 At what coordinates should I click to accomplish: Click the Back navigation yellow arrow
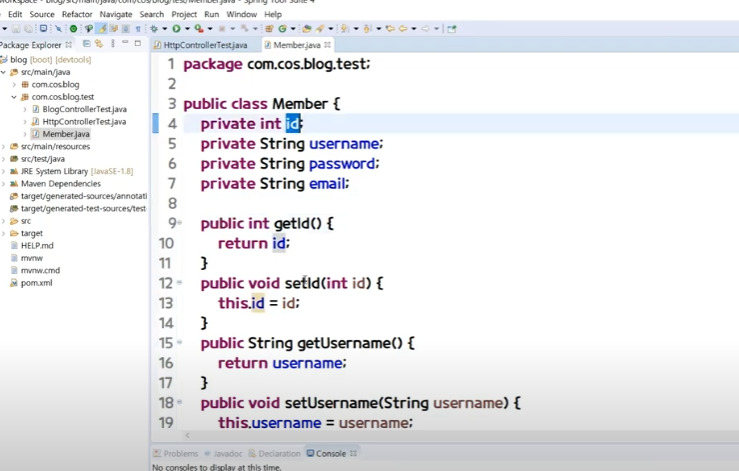[x=403, y=29]
